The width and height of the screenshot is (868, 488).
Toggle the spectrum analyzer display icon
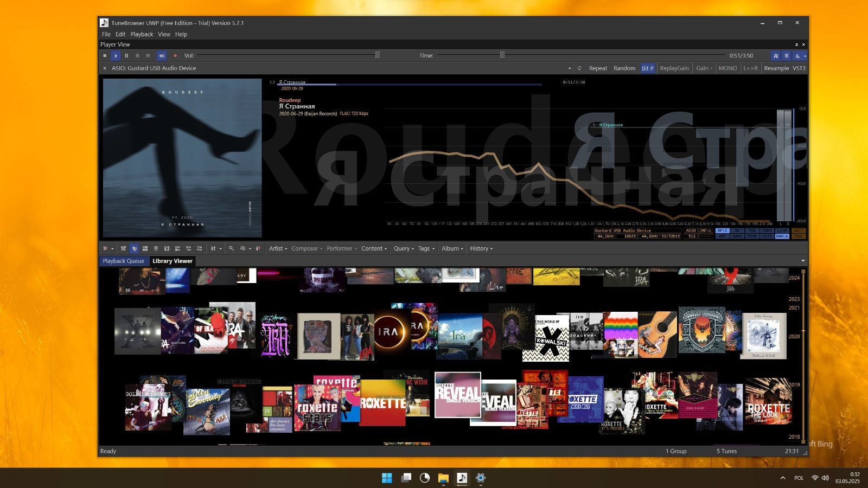point(797,55)
